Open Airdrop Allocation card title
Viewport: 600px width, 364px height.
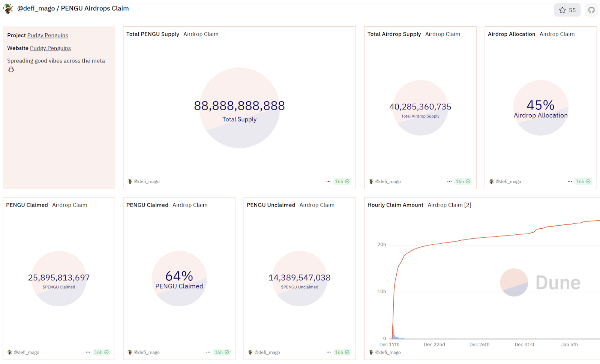pyautogui.click(x=511, y=34)
